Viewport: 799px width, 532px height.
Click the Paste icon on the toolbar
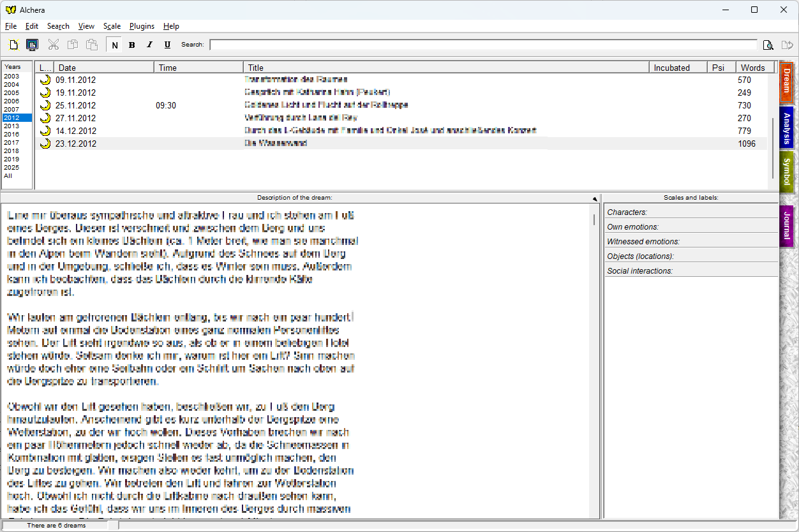(x=91, y=45)
